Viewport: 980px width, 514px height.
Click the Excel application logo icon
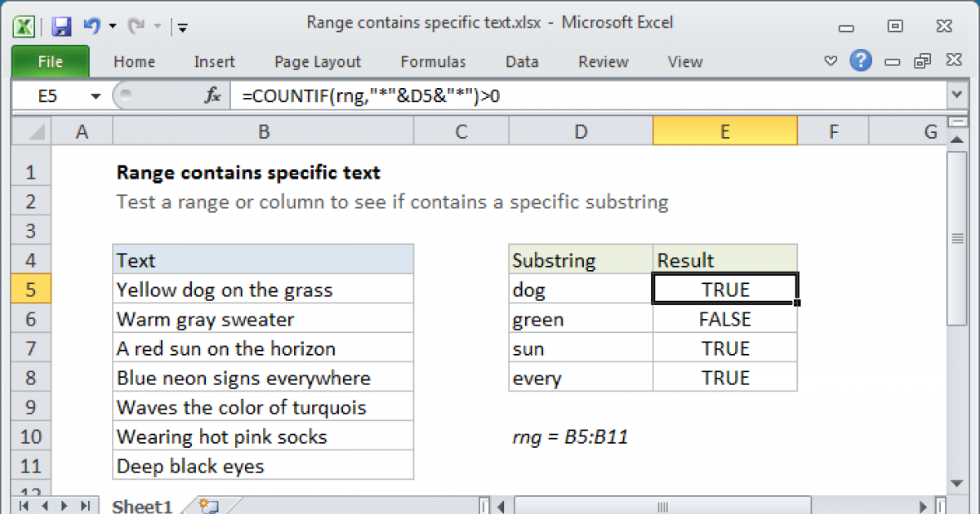24,26
